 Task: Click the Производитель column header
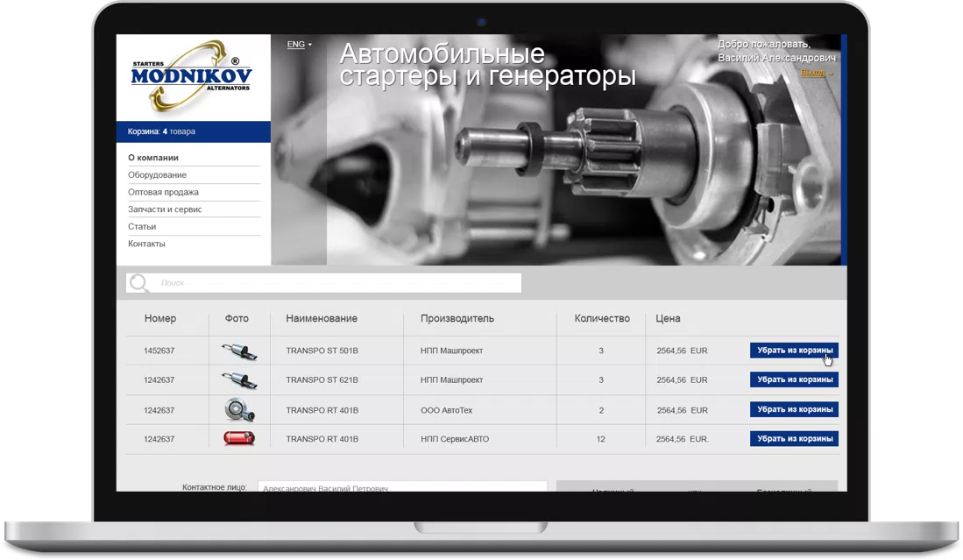tap(457, 318)
